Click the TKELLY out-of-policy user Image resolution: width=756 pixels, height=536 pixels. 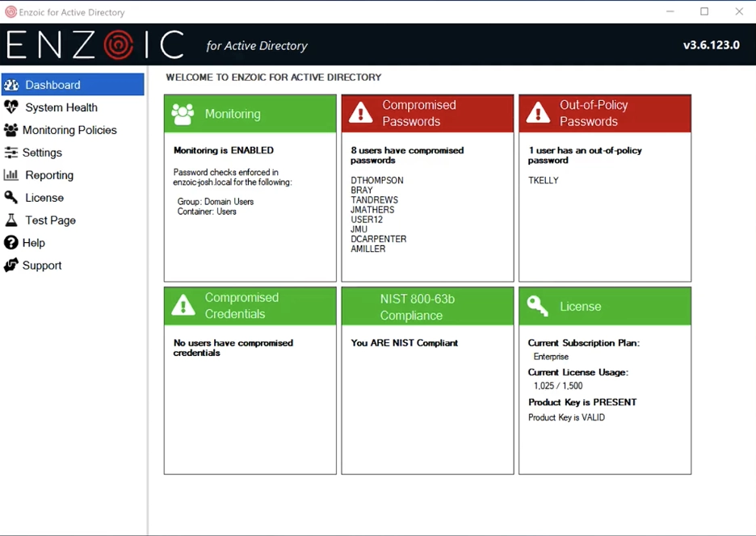(543, 180)
